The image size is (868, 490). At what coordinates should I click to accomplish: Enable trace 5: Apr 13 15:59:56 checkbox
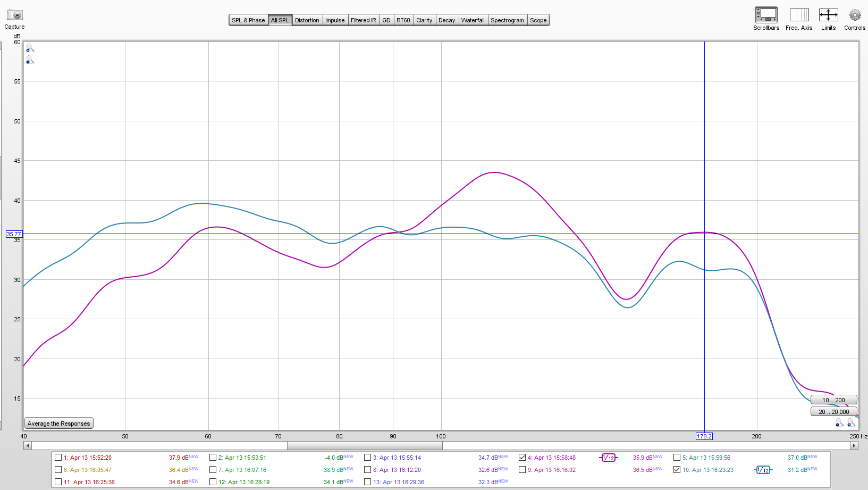tap(677, 458)
